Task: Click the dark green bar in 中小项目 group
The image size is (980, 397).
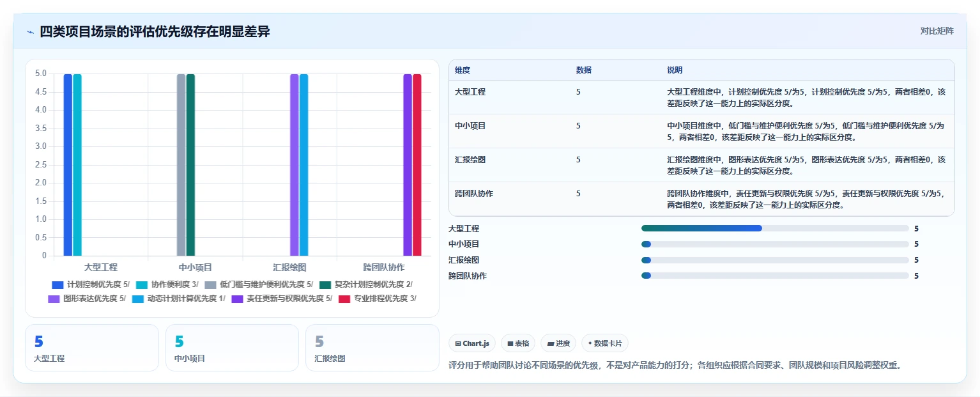Action: click(190, 165)
